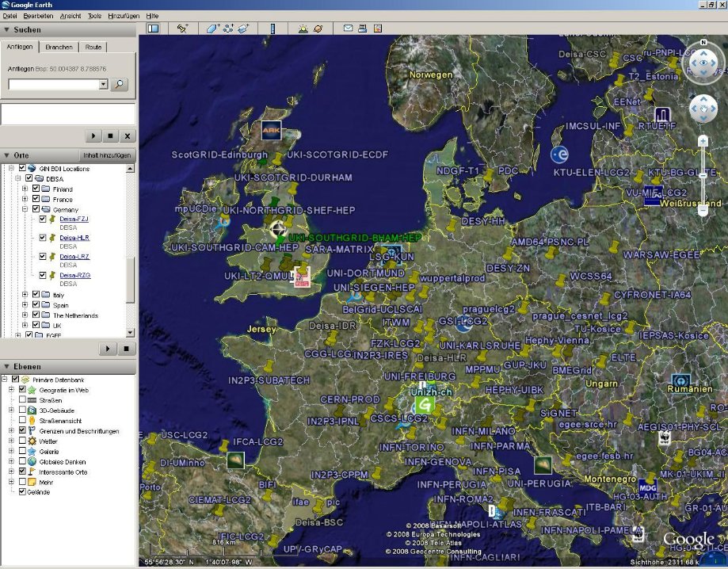This screenshot has width=728, height=569.
Task: Select the add polygon tool
Action: click(x=213, y=29)
